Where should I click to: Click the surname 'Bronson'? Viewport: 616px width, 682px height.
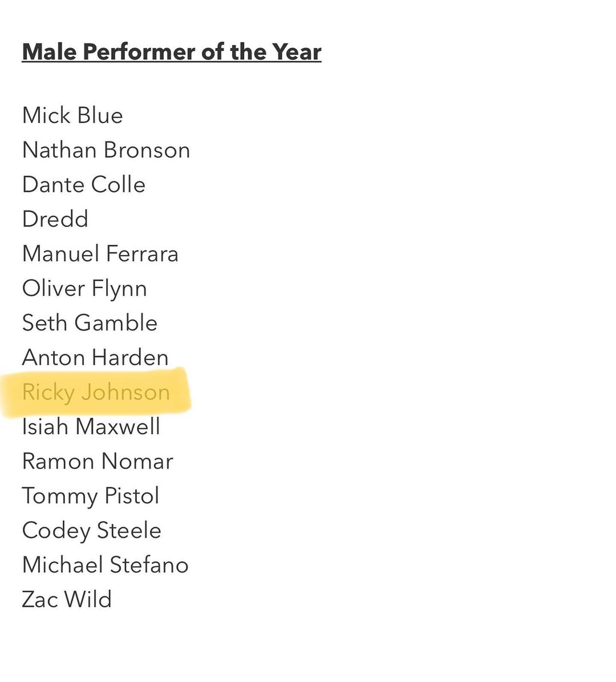[x=147, y=150]
